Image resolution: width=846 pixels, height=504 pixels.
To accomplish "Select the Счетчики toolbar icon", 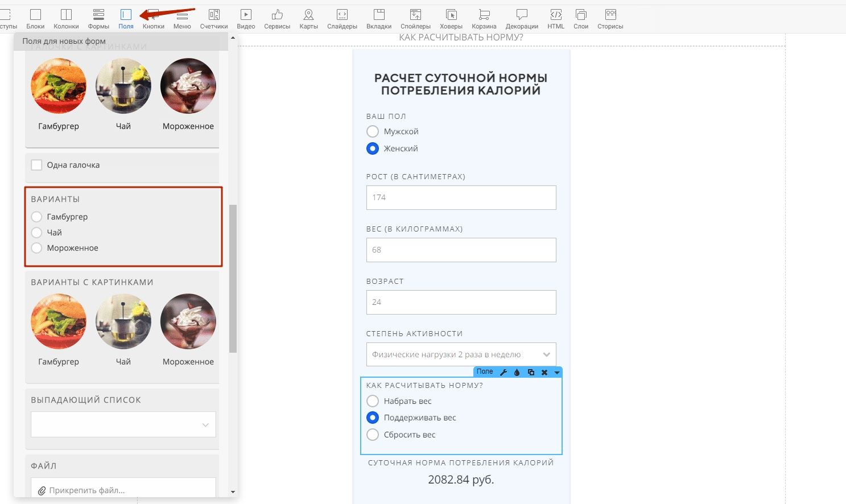I will [214, 19].
